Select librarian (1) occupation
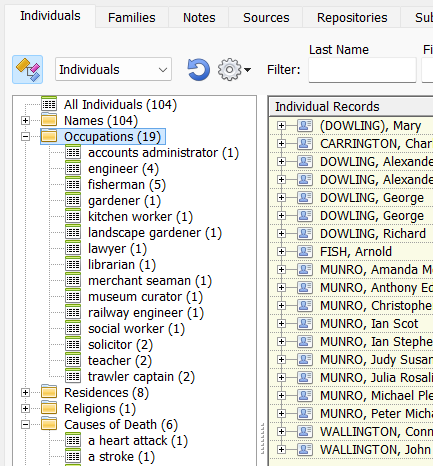The height and width of the screenshot is (466, 433). coord(122,265)
